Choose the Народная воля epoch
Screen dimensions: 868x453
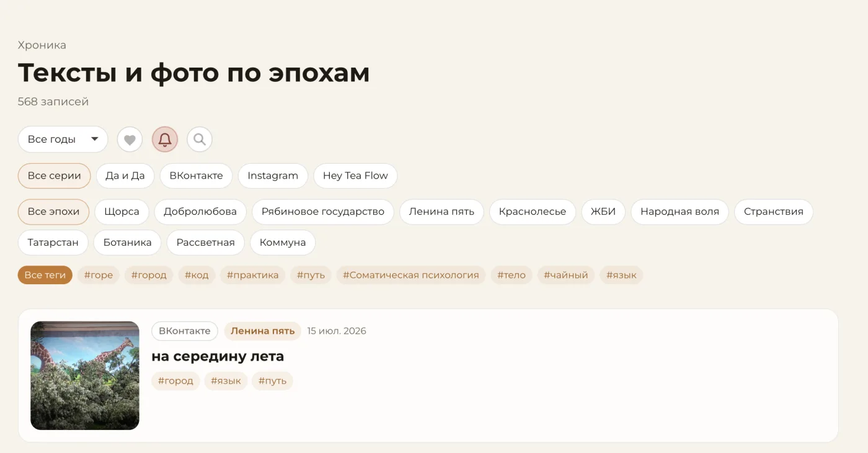click(x=680, y=212)
